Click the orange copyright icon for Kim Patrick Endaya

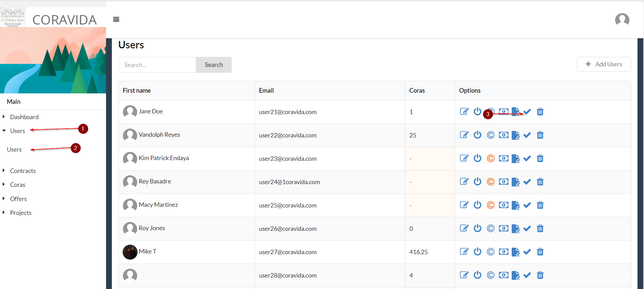(x=490, y=158)
